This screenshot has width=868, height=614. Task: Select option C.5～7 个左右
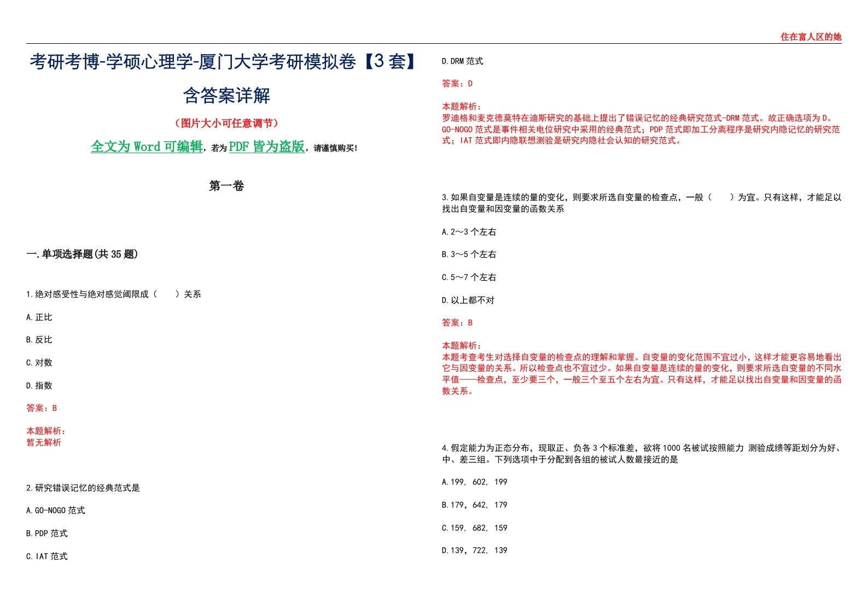[x=469, y=277]
